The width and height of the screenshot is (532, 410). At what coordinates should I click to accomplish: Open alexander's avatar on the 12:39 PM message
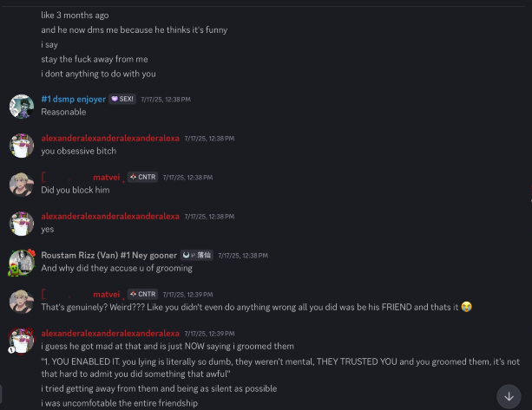pyautogui.click(x=22, y=340)
